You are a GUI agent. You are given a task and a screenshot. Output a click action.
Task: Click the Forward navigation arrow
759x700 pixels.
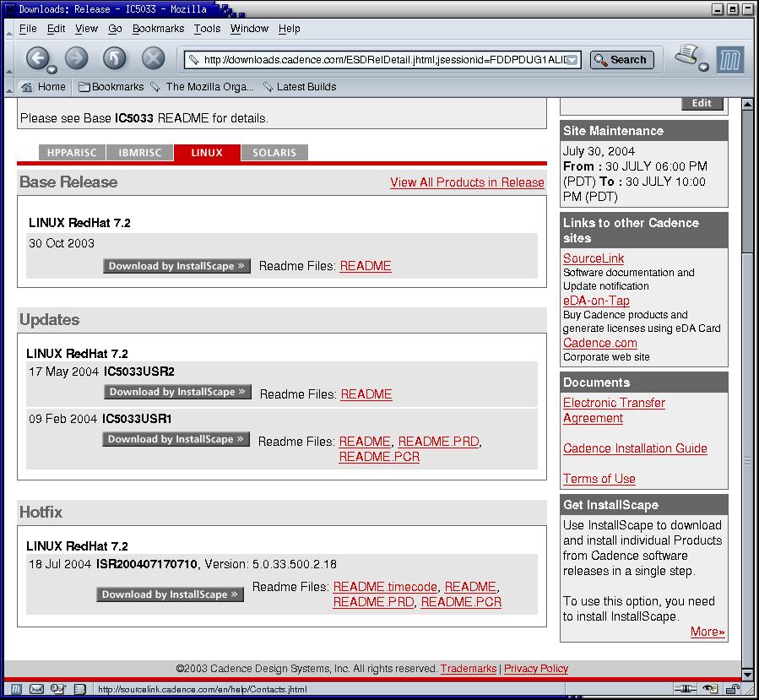pyautogui.click(x=77, y=58)
